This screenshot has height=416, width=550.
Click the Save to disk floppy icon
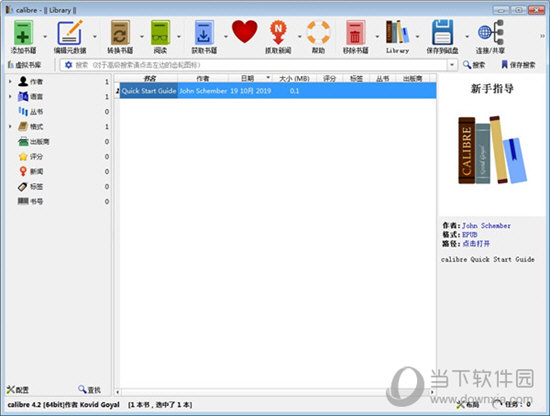tap(442, 33)
